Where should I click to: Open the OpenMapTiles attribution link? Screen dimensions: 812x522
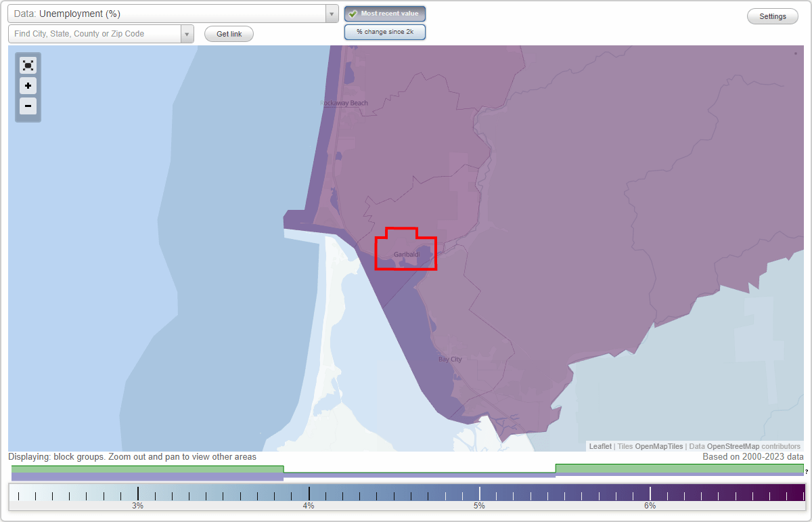pos(659,447)
